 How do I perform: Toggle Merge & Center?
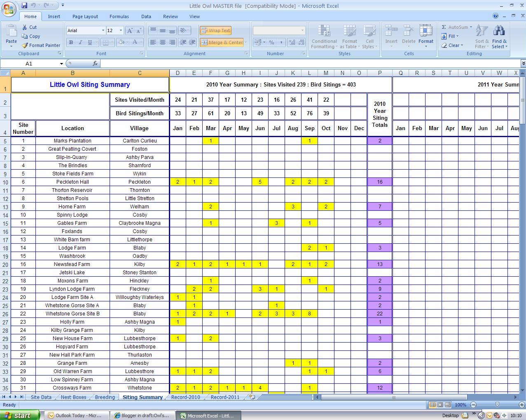pyautogui.click(x=221, y=42)
